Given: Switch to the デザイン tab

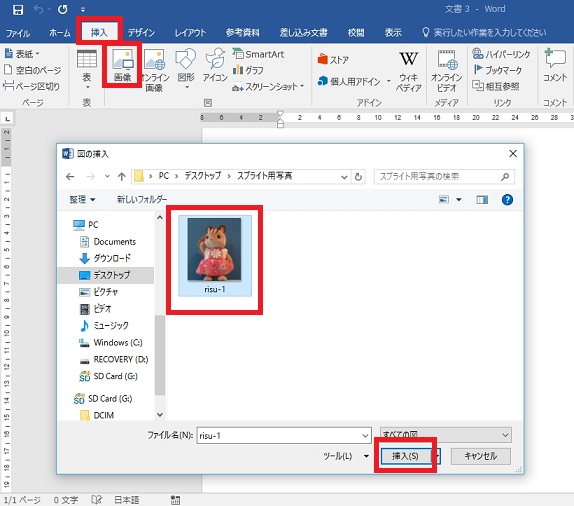Looking at the screenshot, I should click(x=141, y=33).
